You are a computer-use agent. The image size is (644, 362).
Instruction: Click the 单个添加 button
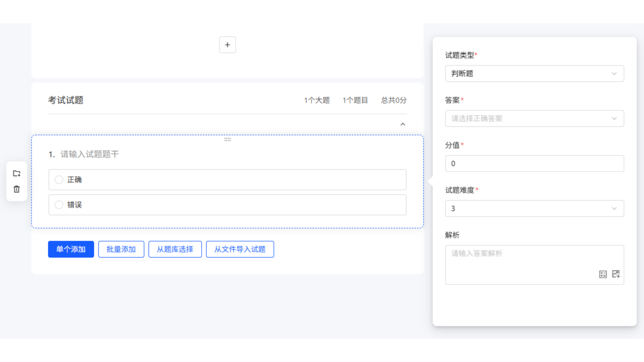pyautogui.click(x=71, y=249)
